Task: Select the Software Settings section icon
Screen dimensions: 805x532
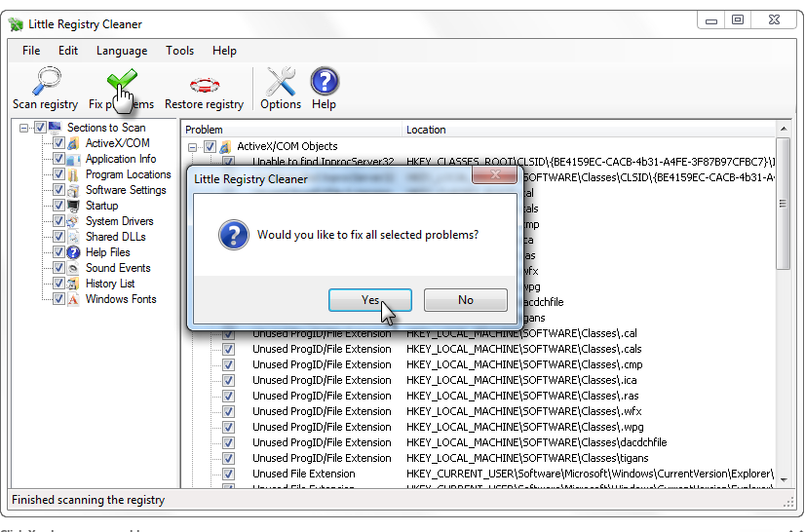Action: 73,190
